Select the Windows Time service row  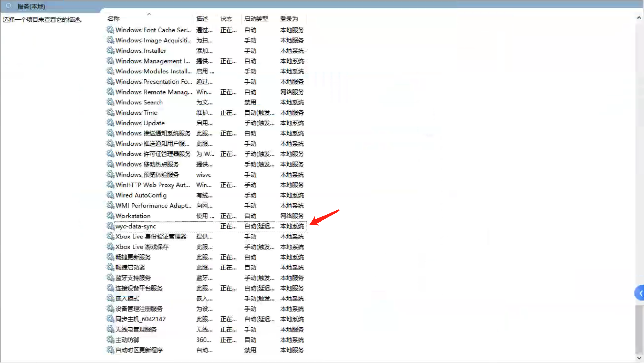(136, 113)
